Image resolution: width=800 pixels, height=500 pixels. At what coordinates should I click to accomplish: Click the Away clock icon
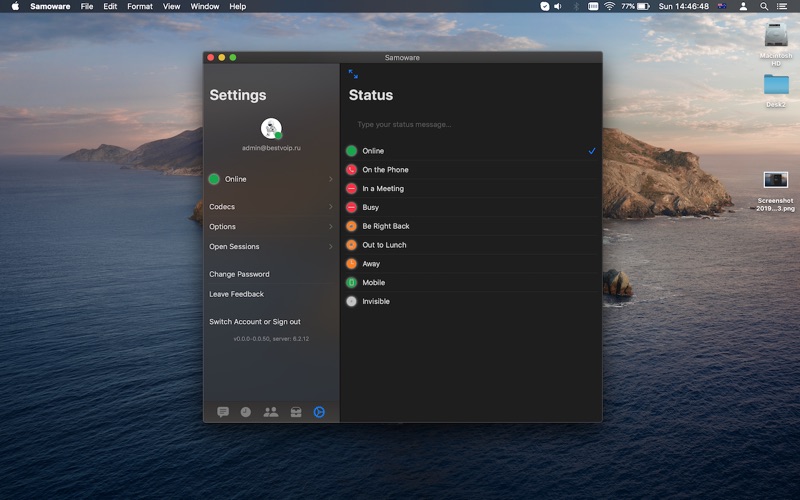351,264
